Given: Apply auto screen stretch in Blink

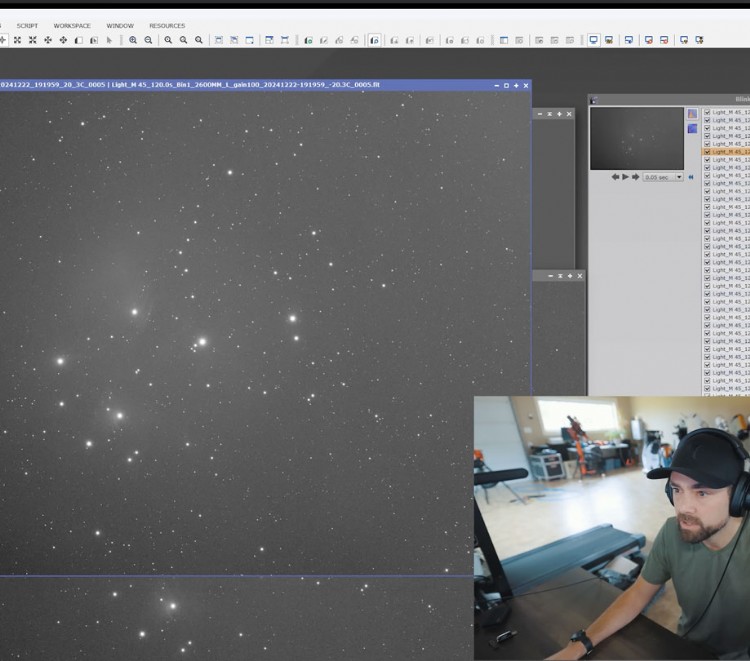Looking at the screenshot, I should [692, 114].
